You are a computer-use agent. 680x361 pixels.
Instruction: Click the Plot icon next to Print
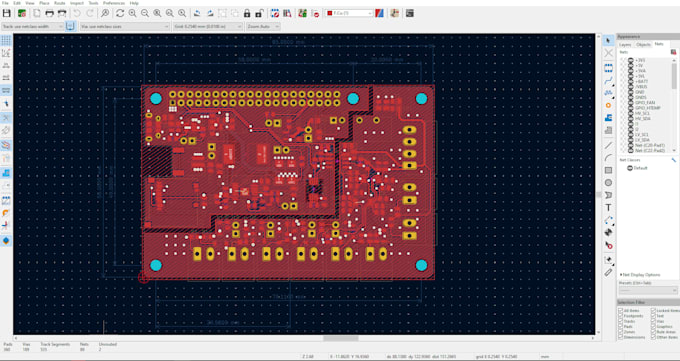click(62, 13)
